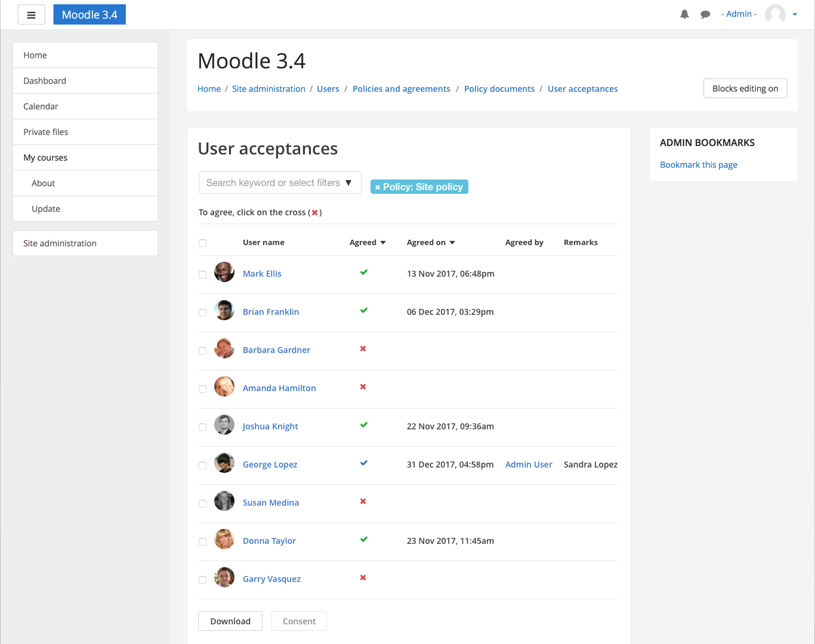The width and height of the screenshot is (815, 644).
Task: Click the Bookmark this page link
Action: click(x=699, y=165)
